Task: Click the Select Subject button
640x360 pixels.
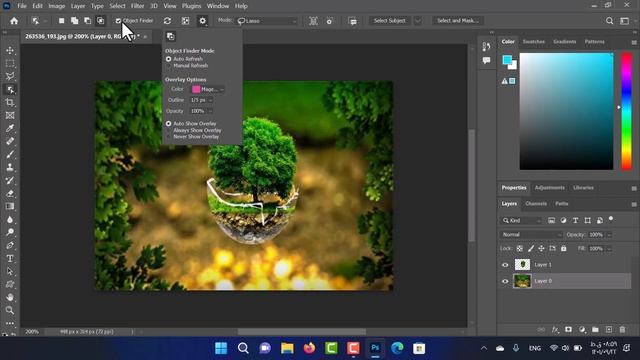Action: click(x=390, y=21)
